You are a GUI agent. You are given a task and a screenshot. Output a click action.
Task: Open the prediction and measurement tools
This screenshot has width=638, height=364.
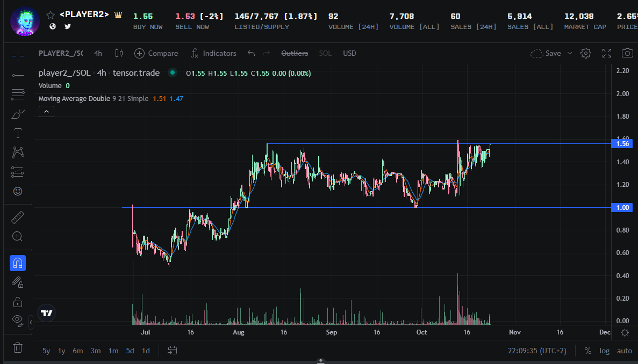[x=18, y=172]
